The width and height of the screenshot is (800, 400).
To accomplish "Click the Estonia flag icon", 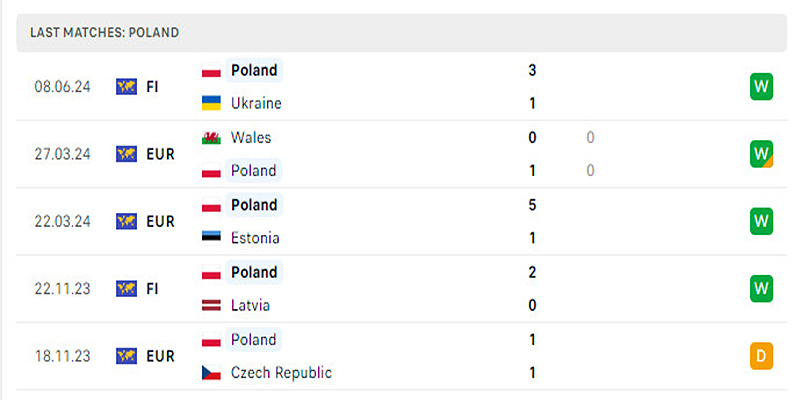I will (211, 238).
